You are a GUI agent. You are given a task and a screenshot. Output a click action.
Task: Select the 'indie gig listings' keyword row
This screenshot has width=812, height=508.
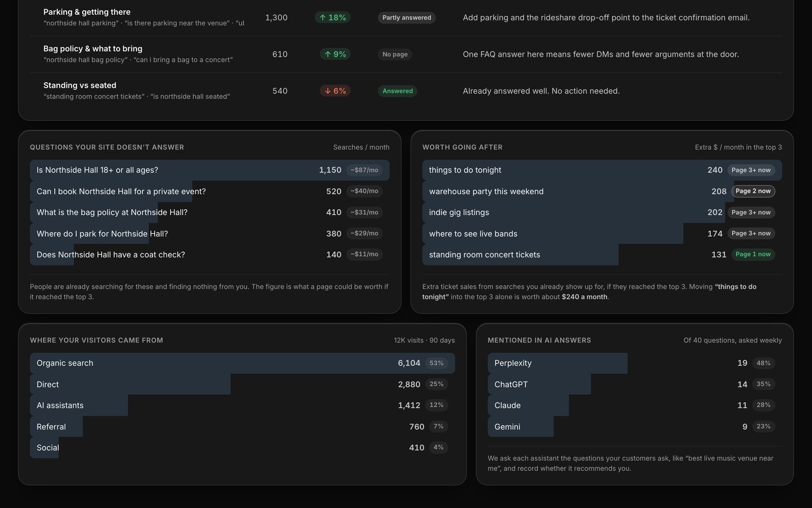(602, 212)
